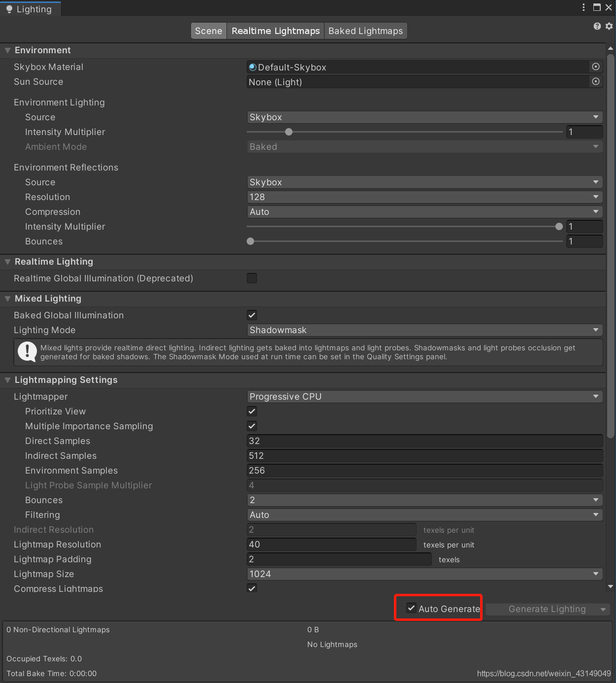Open lightmapping Bounces dropdown showing 2
The height and width of the screenshot is (683, 616).
click(424, 500)
